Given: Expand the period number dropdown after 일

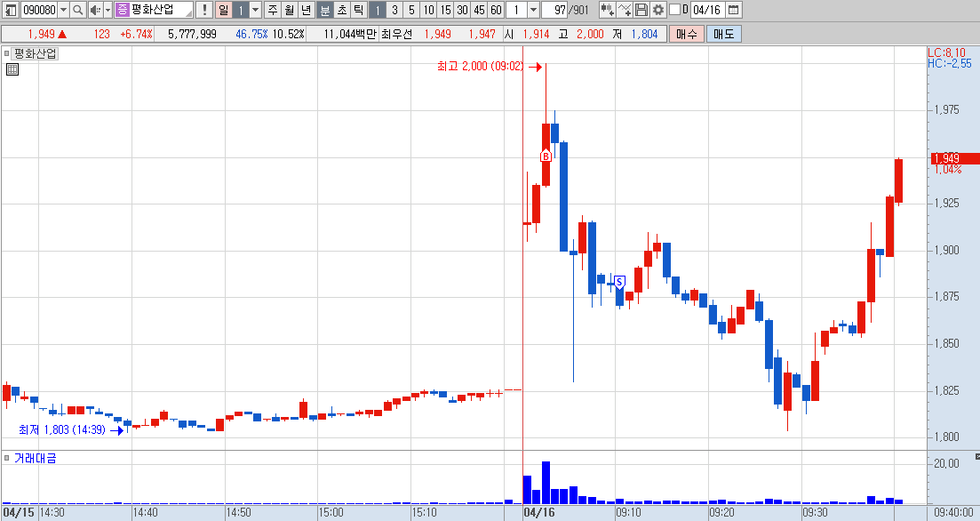Looking at the screenshot, I should [255, 10].
